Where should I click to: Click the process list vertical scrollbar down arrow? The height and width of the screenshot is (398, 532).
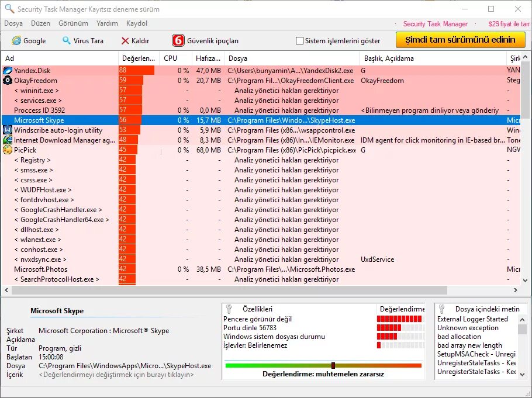click(525, 281)
